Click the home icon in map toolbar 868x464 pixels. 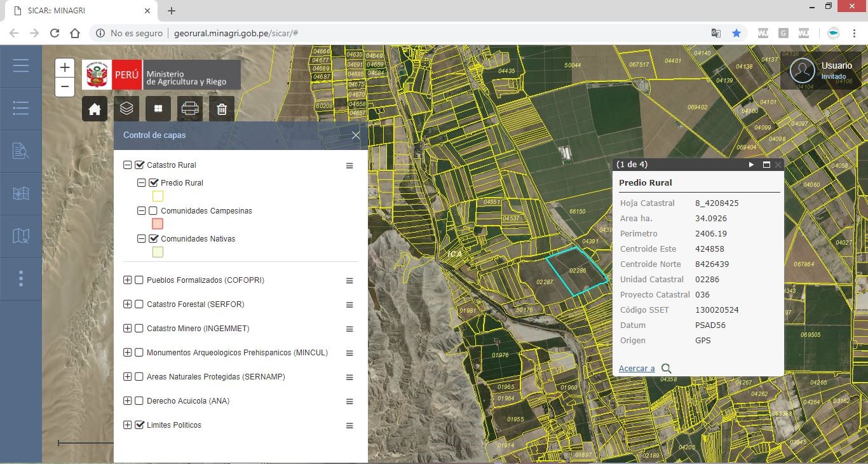tap(95, 109)
